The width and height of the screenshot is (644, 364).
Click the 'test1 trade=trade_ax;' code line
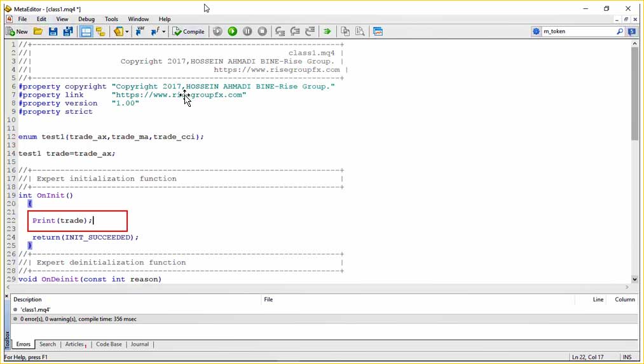[x=67, y=154]
